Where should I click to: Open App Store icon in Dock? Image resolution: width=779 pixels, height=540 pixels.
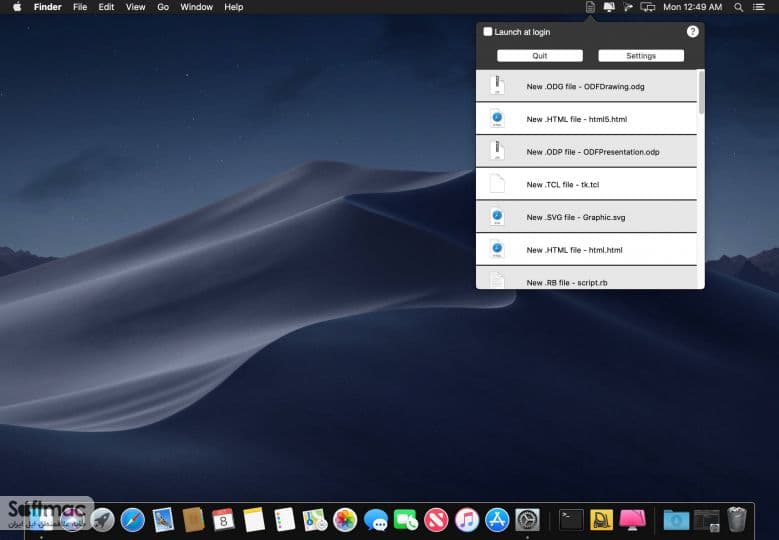pos(497,520)
